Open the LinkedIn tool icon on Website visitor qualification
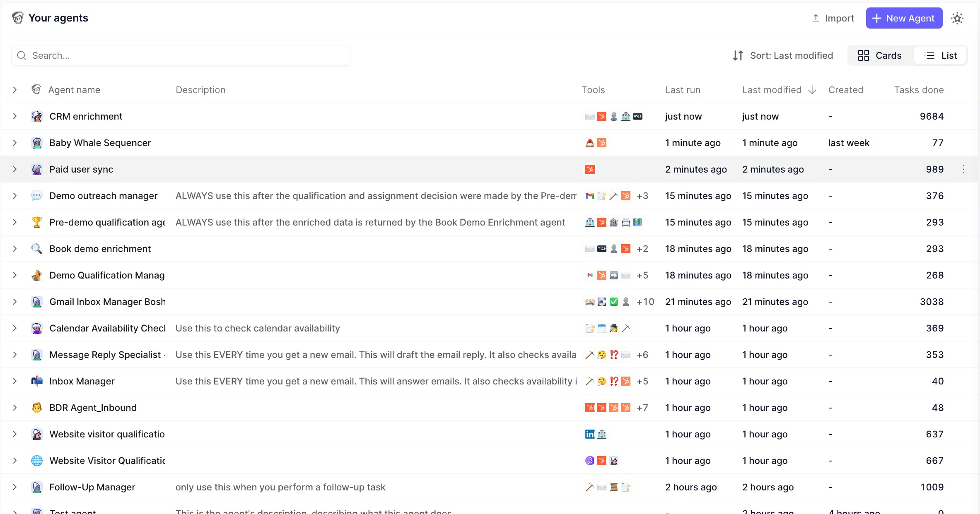 589,434
